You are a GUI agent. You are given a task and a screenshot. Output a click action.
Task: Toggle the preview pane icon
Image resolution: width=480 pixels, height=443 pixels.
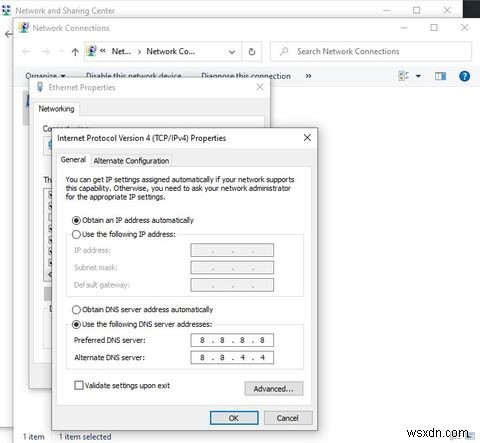(440, 76)
